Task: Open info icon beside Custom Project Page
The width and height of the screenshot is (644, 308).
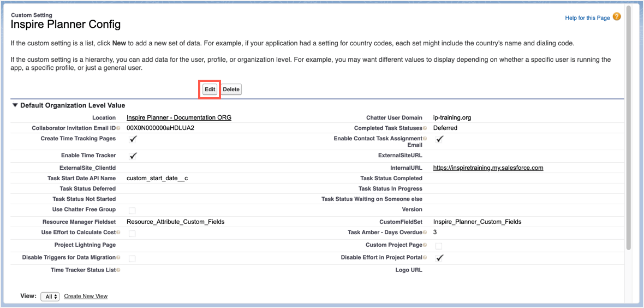Action: [x=425, y=245]
